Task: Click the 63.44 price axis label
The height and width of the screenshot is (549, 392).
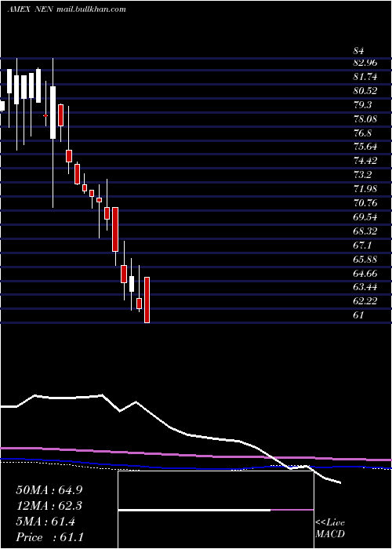Action: 365,287
